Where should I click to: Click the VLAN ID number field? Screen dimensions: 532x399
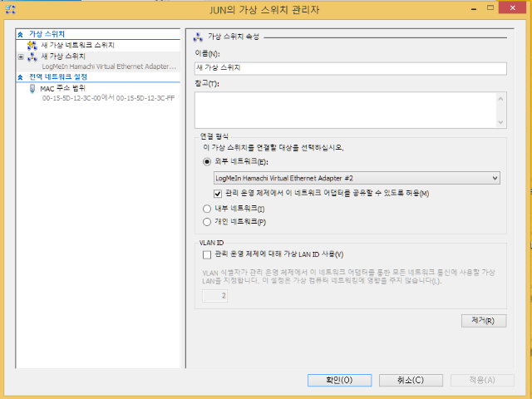point(214,296)
